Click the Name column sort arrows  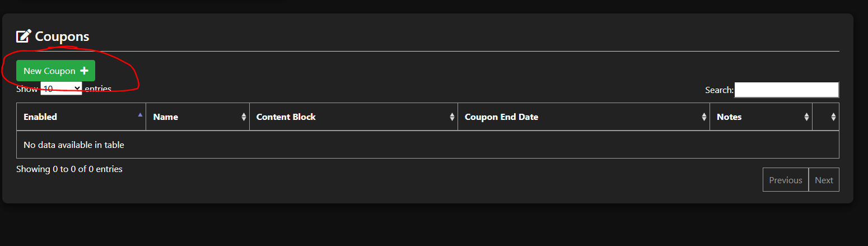[x=244, y=117]
